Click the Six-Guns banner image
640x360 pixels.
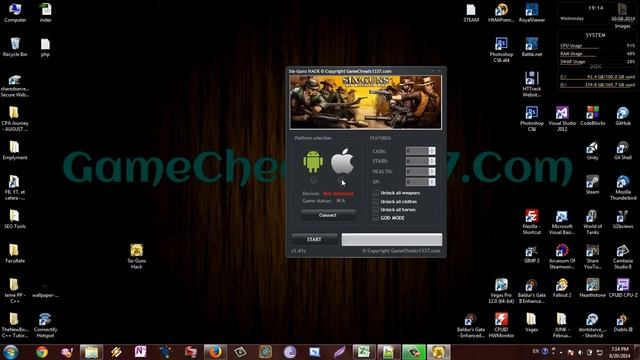pos(366,102)
